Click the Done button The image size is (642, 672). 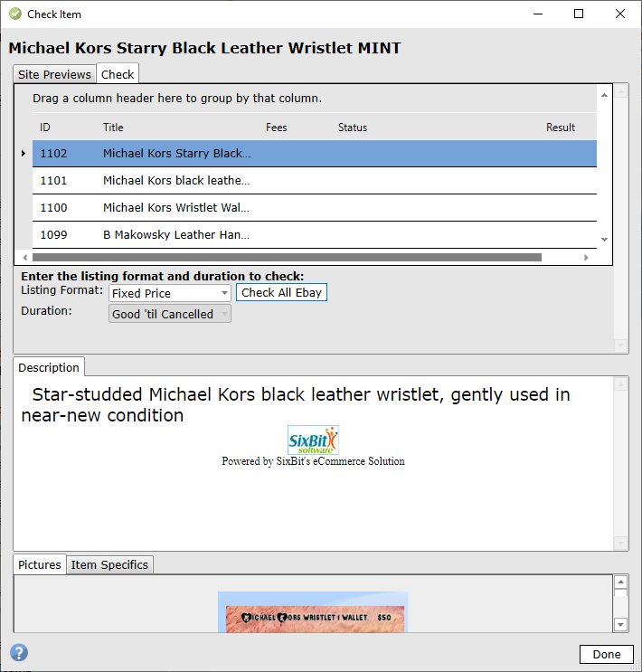point(606,654)
